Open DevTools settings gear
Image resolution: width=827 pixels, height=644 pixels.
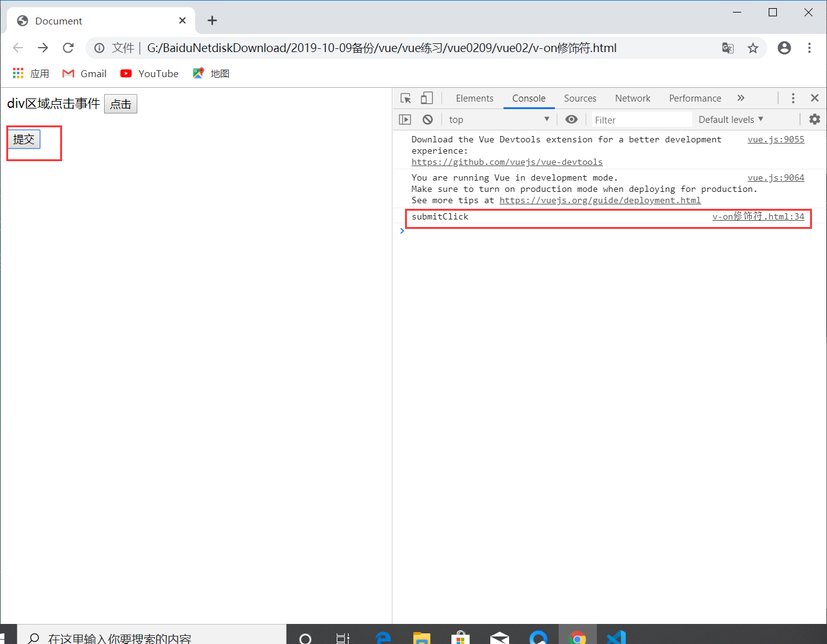(813, 119)
